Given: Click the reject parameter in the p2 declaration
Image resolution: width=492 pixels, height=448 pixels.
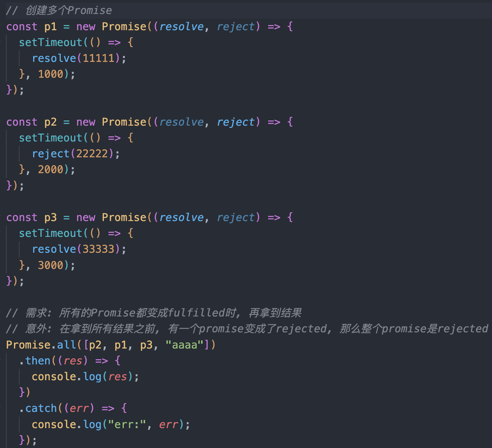Looking at the screenshot, I should click(236, 122).
